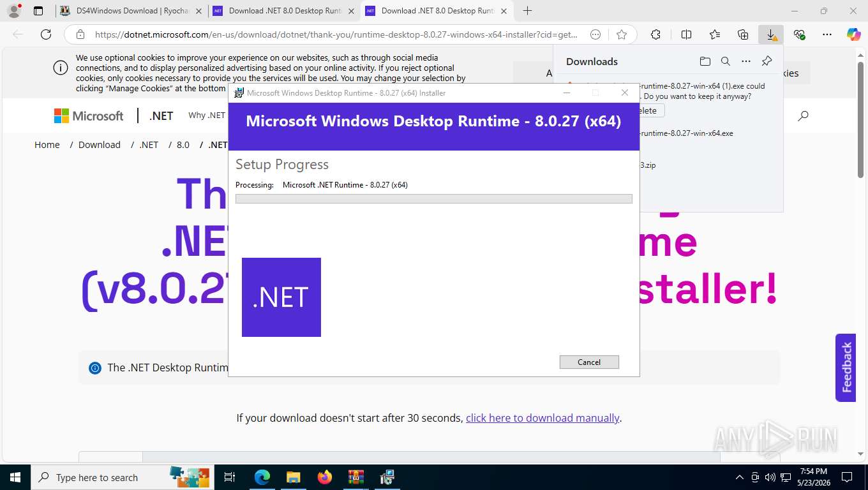Open the Feedback side button
868x490 pixels.
click(x=846, y=367)
